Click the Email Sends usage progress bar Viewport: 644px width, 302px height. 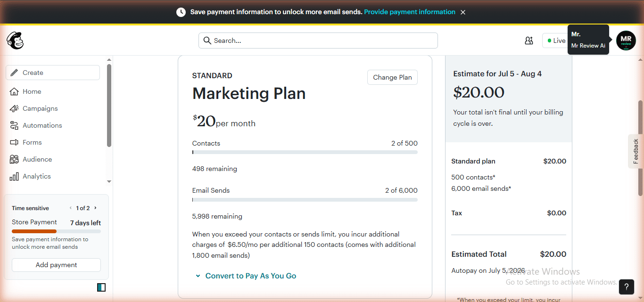pyautogui.click(x=305, y=200)
